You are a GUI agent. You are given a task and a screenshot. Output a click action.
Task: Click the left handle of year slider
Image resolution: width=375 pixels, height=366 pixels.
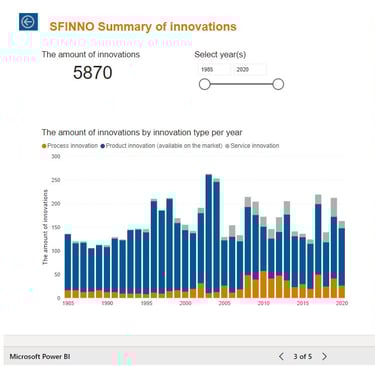(205, 84)
